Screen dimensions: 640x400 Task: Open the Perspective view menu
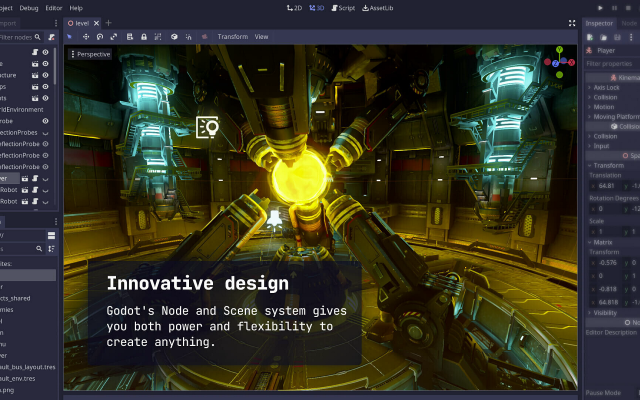90,54
